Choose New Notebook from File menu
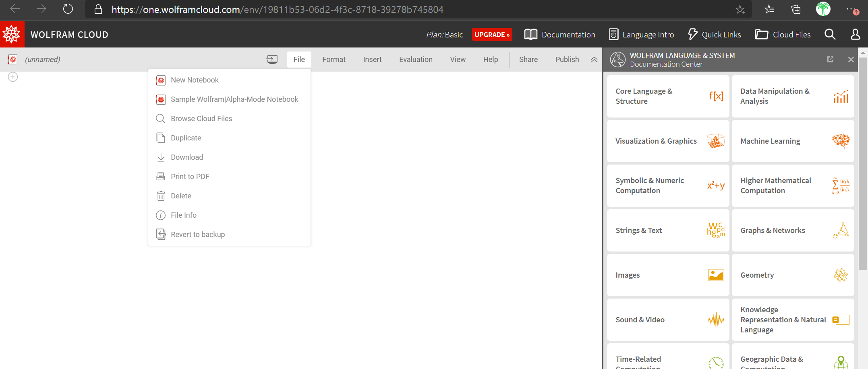Viewport: 868px width, 369px height. click(x=229, y=80)
